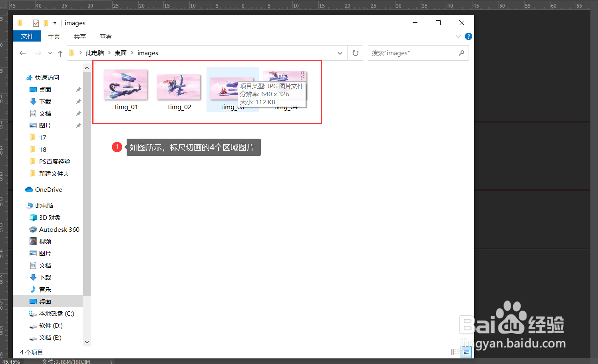Open folder 17 in the sidebar
Screen dimensions: 598x364
[43, 138]
